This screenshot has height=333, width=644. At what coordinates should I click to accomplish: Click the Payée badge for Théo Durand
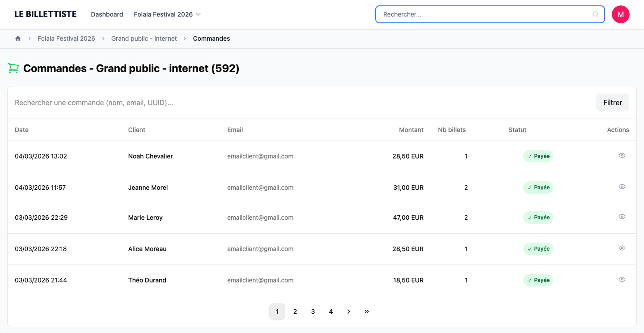pyautogui.click(x=538, y=280)
